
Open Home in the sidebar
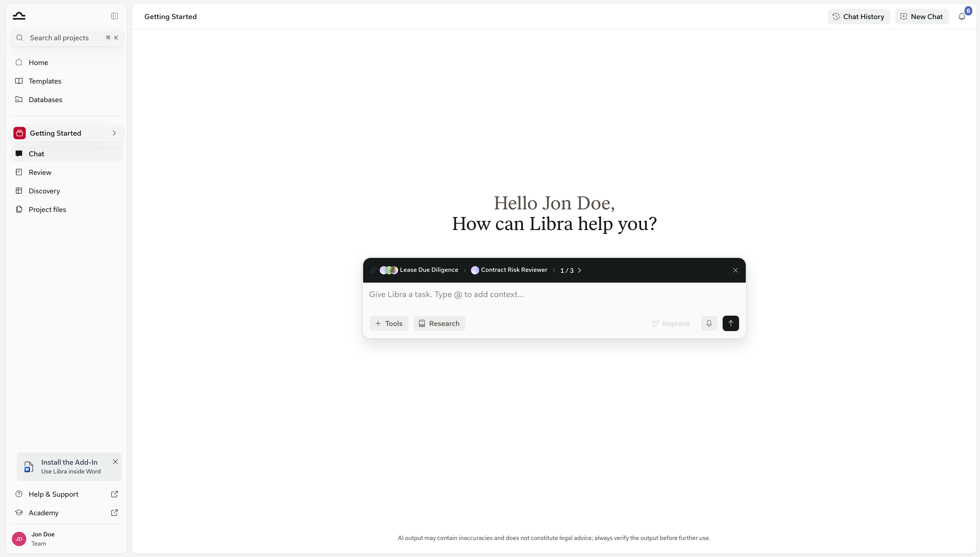pyautogui.click(x=67, y=62)
